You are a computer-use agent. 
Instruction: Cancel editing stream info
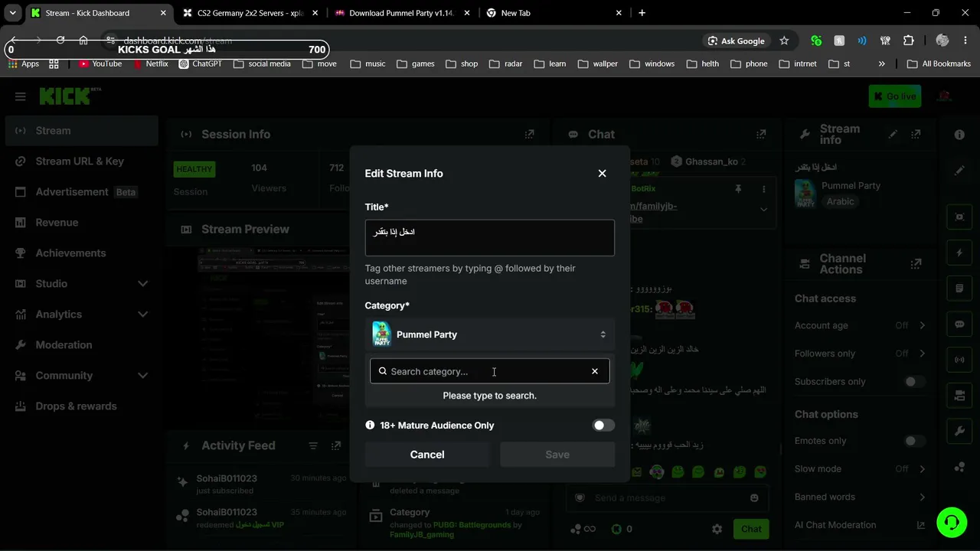click(427, 455)
